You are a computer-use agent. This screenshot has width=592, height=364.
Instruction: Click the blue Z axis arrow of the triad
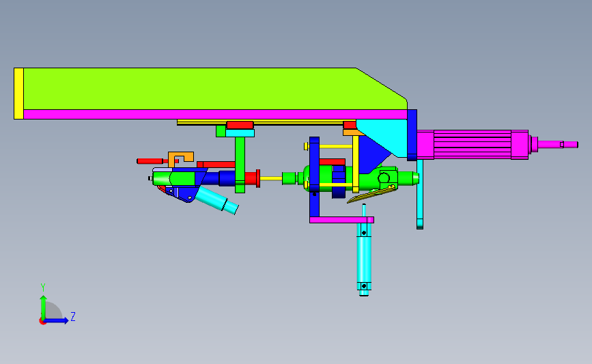pyautogui.click(x=57, y=320)
